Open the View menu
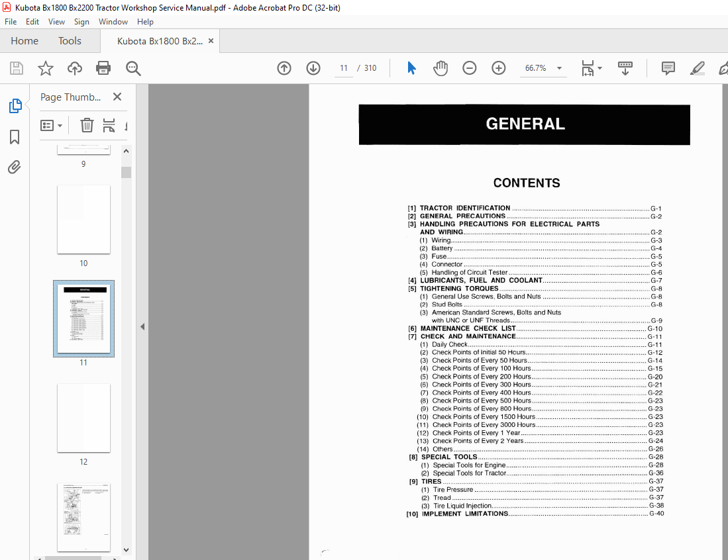Image resolution: width=728 pixels, height=560 pixels. [x=56, y=22]
